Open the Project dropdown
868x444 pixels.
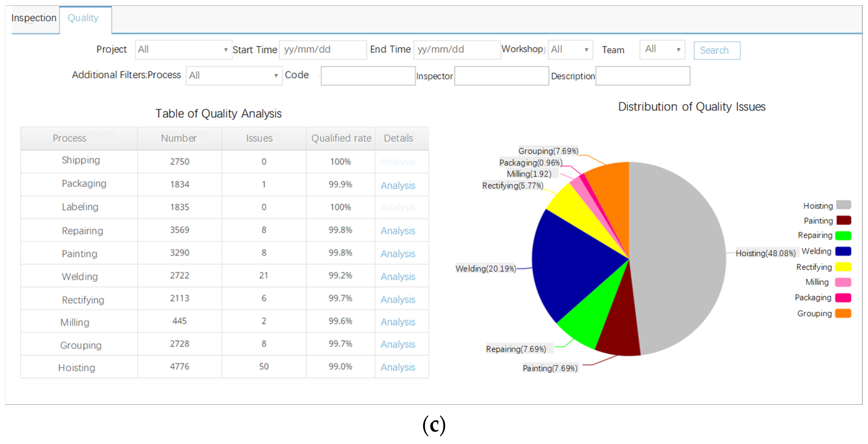(x=183, y=50)
